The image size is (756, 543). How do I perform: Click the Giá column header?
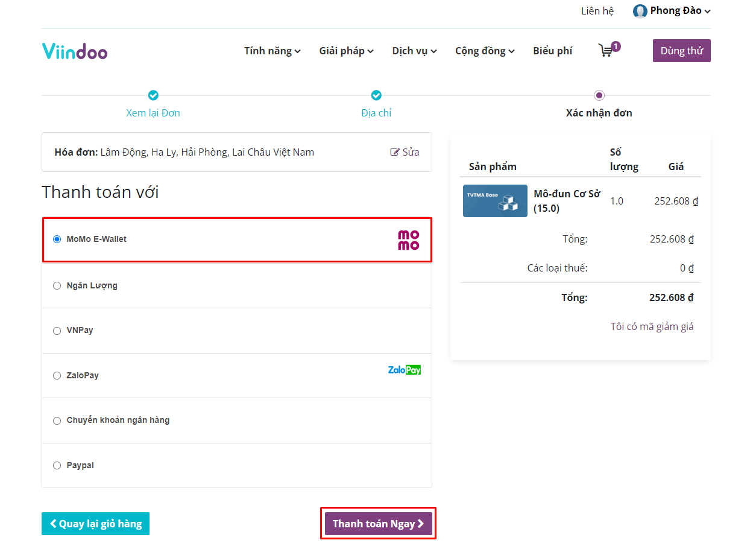point(676,167)
